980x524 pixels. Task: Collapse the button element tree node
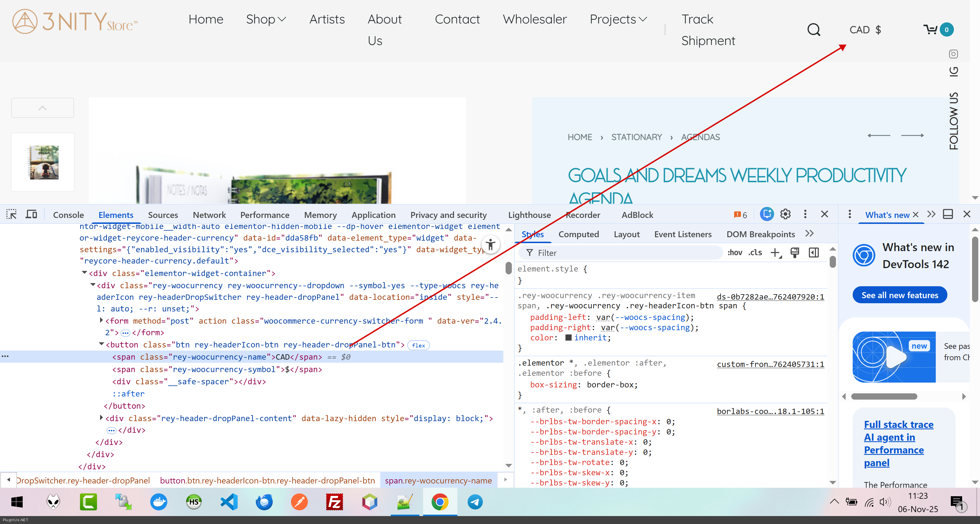tap(101, 344)
